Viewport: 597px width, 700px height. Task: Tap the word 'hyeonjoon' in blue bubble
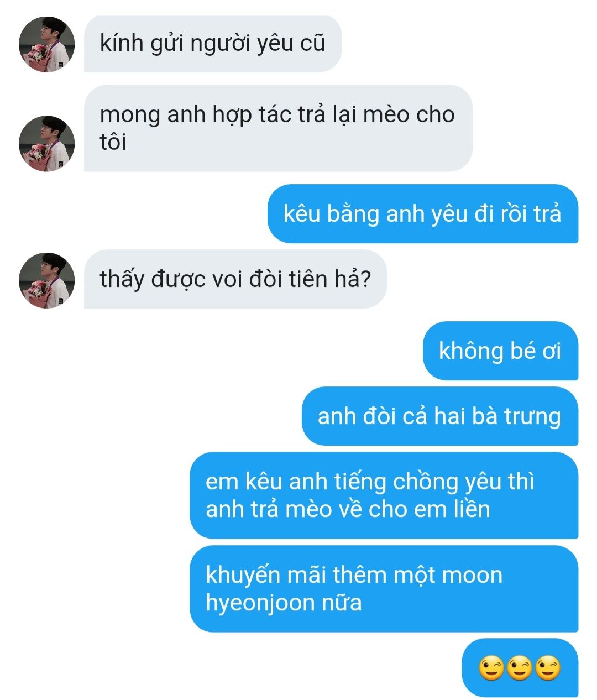tap(253, 603)
